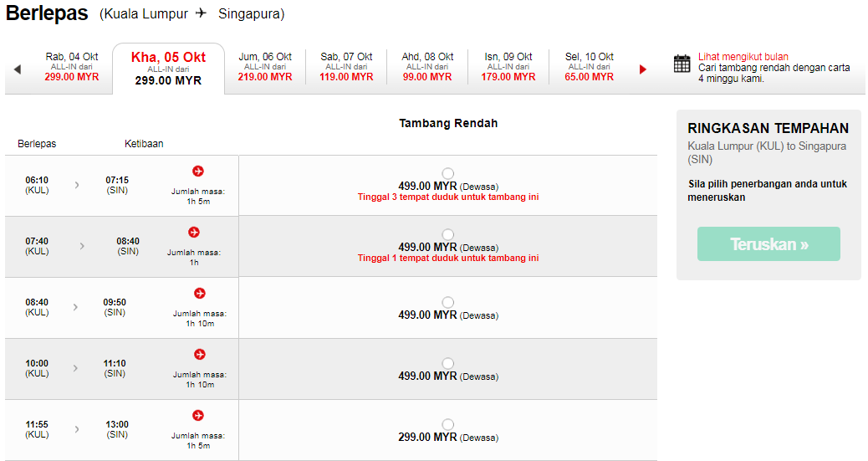
Task: Select the 08:40 flight fare radio button
Action: click(448, 302)
